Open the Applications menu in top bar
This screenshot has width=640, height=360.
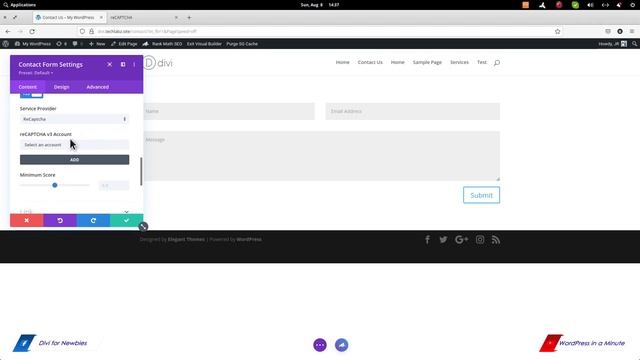20,5
